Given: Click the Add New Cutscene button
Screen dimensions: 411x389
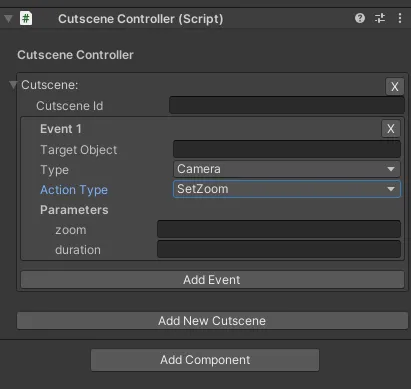Looking at the screenshot, I should pyautogui.click(x=212, y=321).
